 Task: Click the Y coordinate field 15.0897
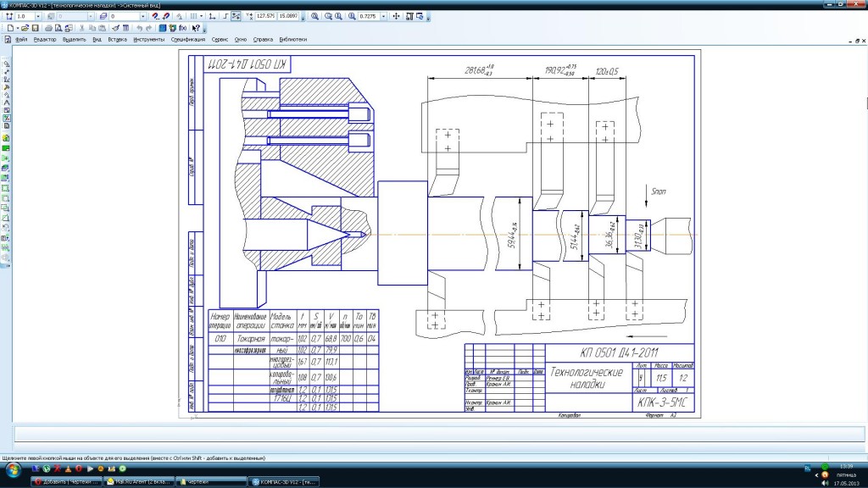pyautogui.click(x=288, y=17)
